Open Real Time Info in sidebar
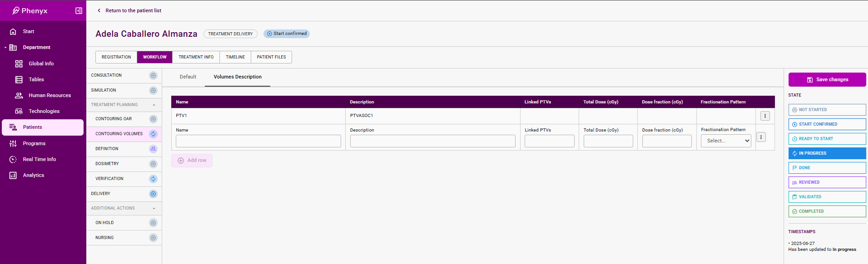 39,159
